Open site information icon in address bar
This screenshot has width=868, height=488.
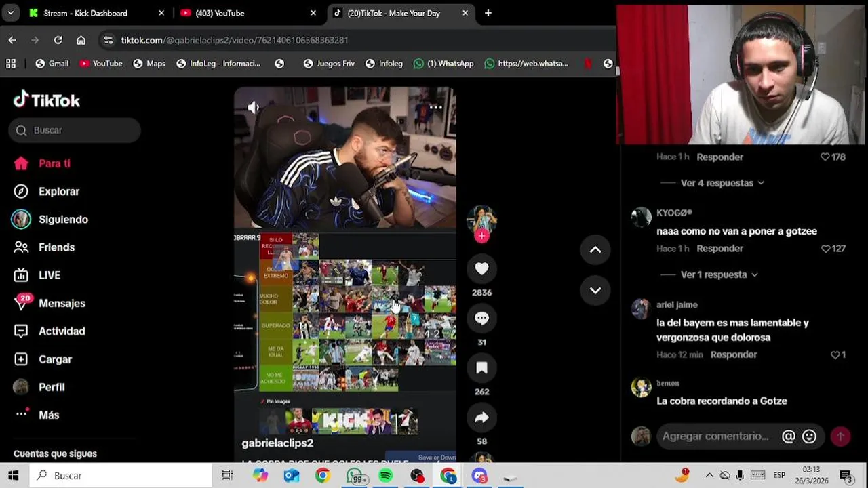coord(108,40)
